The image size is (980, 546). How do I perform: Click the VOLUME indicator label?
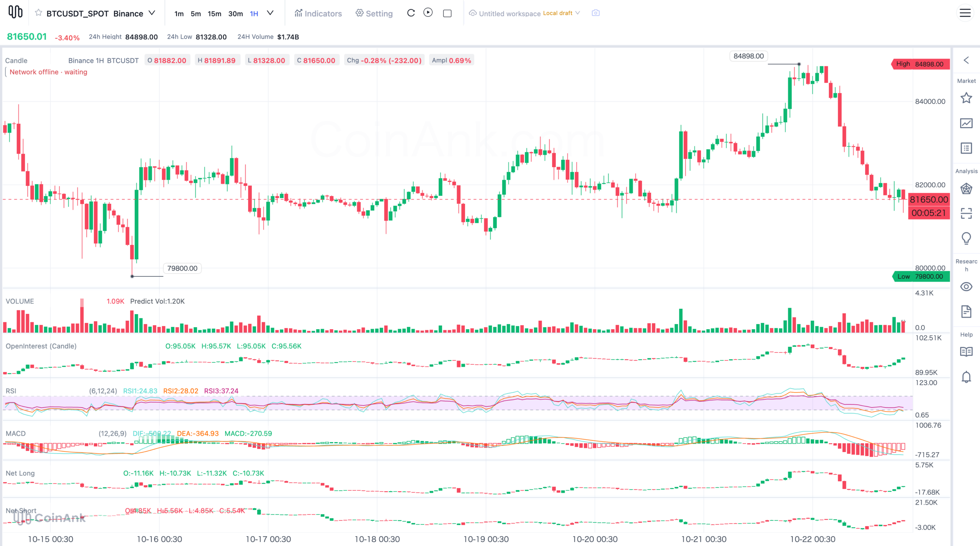pyautogui.click(x=20, y=301)
